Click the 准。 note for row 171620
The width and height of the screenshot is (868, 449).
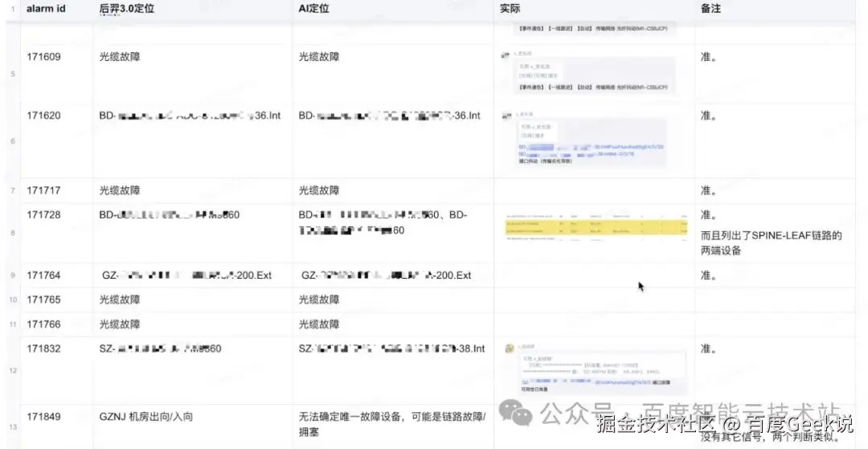tap(709, 116)
